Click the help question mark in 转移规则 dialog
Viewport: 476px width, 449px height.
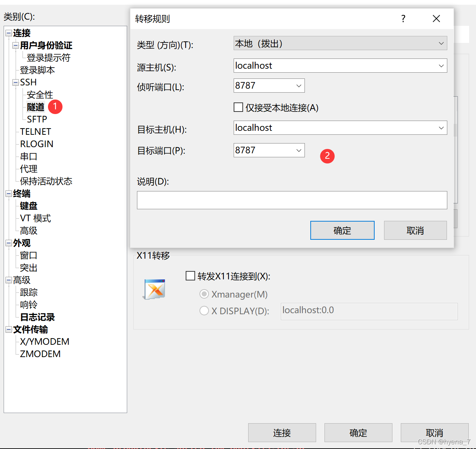click(x=403, y=19)
